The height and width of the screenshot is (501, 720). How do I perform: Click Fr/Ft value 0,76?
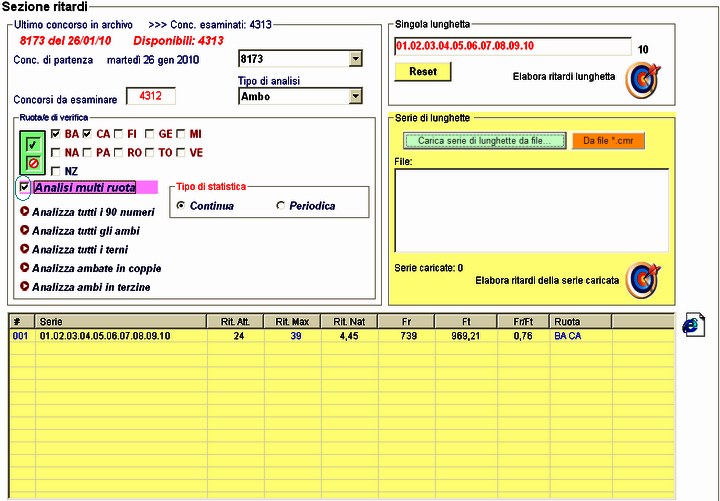tap(523, 336)
